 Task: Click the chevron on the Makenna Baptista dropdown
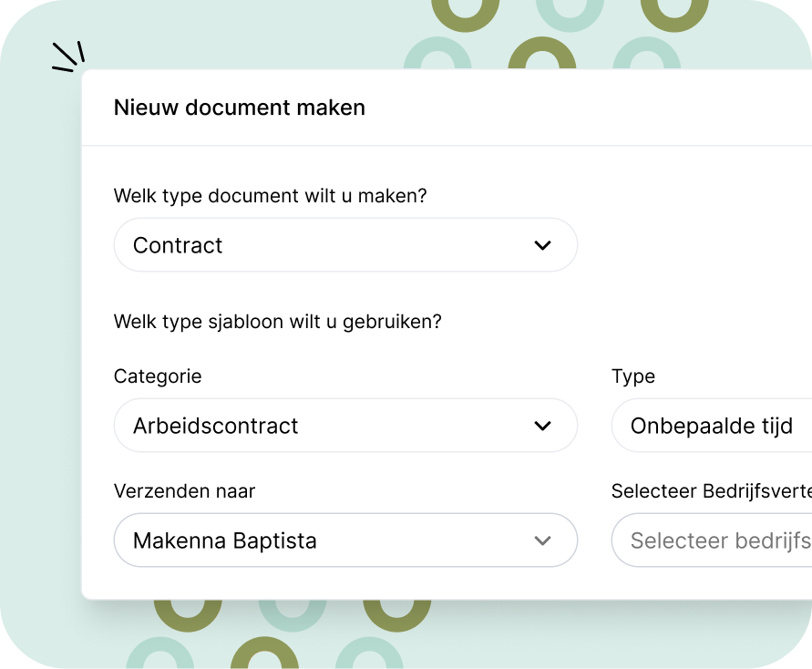pos(542,540)
